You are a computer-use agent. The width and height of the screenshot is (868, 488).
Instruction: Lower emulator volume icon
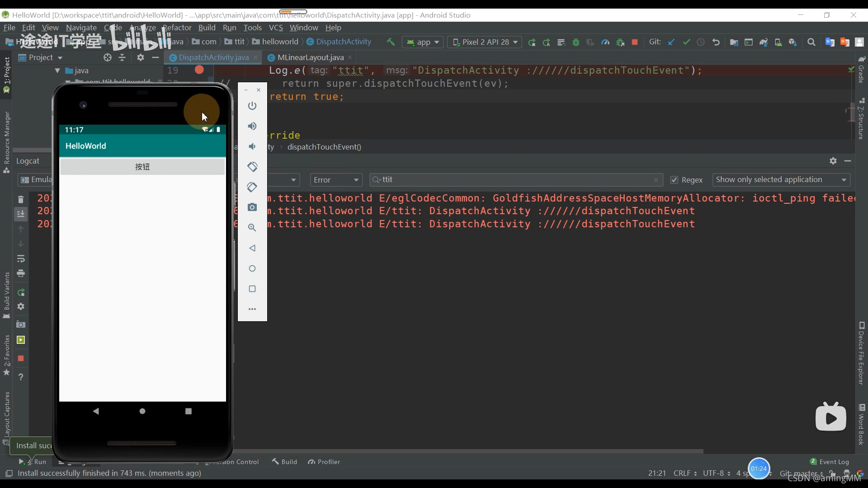(x=252, y=146)
